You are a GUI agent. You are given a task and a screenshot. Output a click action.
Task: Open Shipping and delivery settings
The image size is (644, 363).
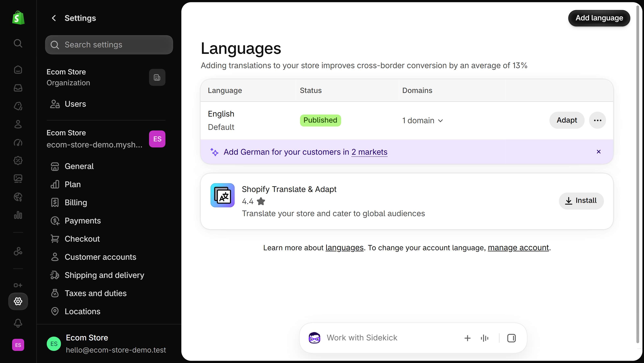click(106, 275)
